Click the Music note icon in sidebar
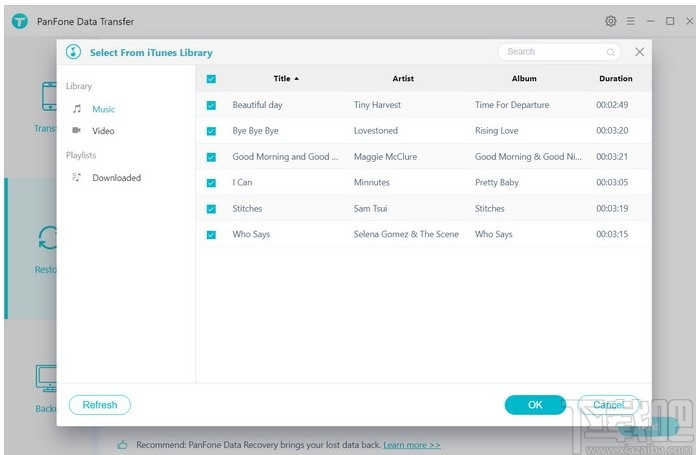This screenshot has width=696, height=455. point(77,109)
